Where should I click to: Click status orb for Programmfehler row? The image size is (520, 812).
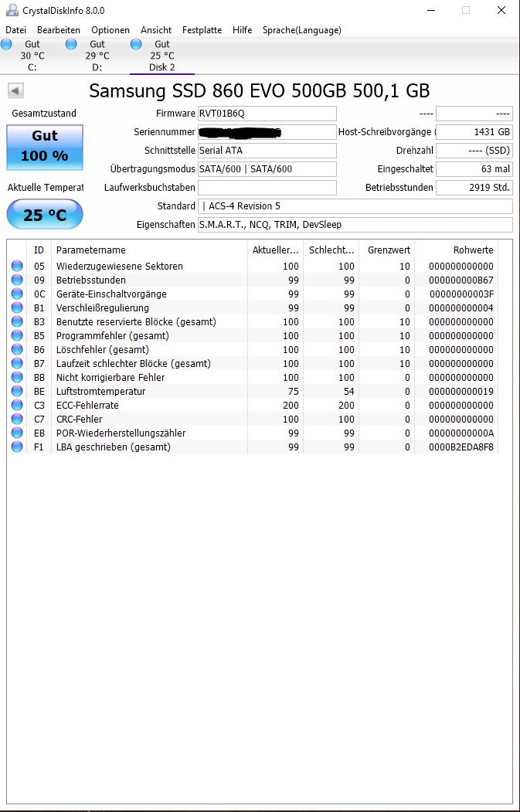(17, 335)
